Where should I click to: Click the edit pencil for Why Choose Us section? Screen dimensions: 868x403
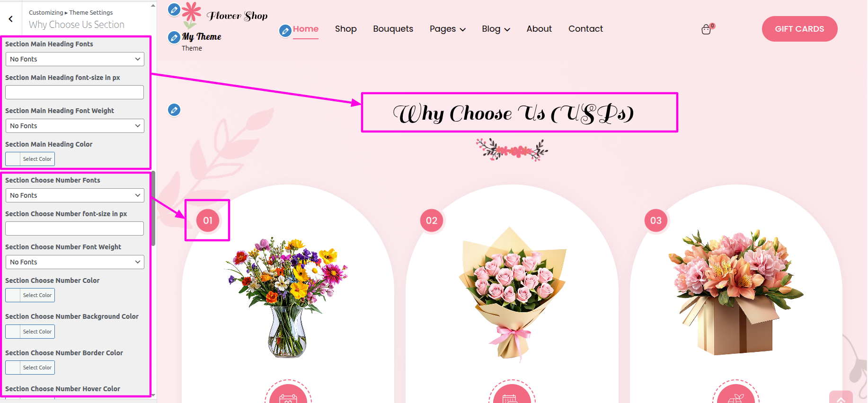coord(174,110)
